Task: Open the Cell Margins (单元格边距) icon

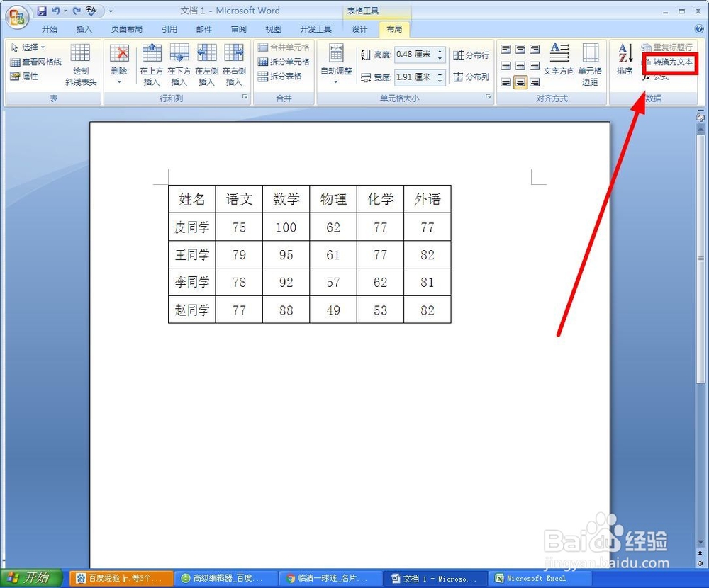Action: click(x=590, y=52)
